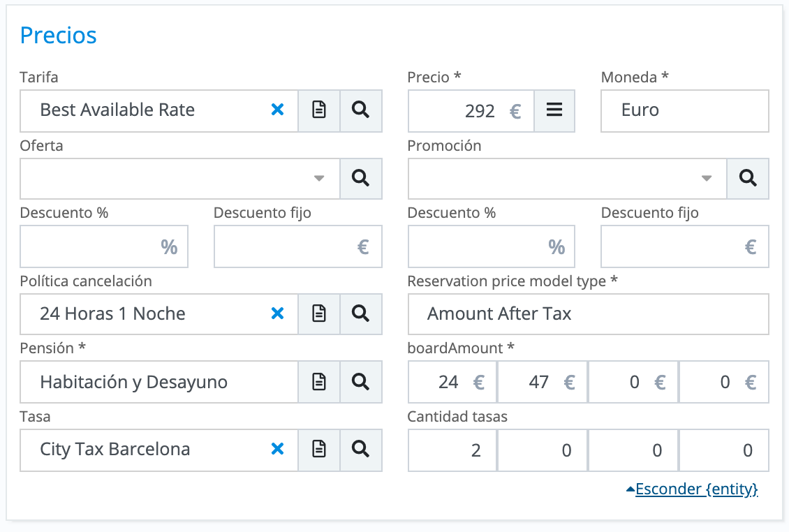This screenshot has width=789, height=532.
Task: Expand the Oferta dropdown
Action: pos(319,178)
